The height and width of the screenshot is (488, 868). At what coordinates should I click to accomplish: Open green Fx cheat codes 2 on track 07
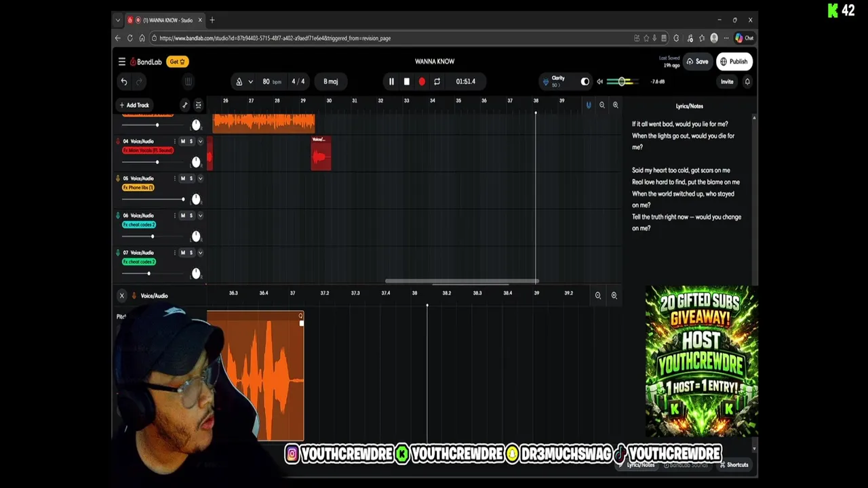pos(139,262)
